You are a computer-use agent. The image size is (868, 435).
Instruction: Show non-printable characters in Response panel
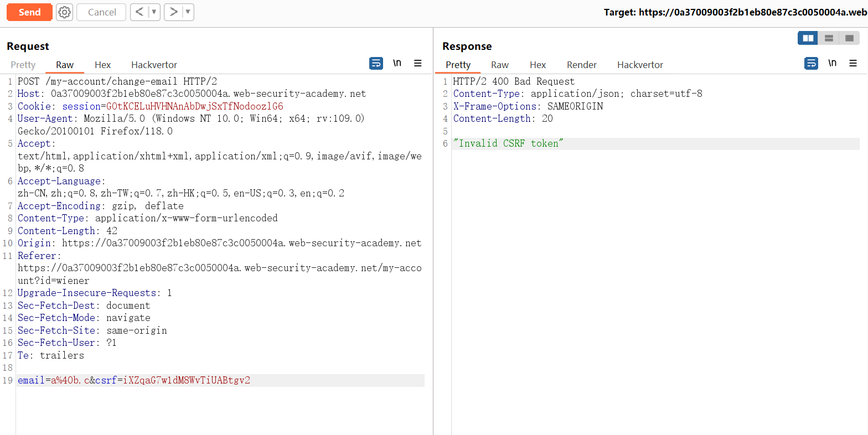[832, 63]
